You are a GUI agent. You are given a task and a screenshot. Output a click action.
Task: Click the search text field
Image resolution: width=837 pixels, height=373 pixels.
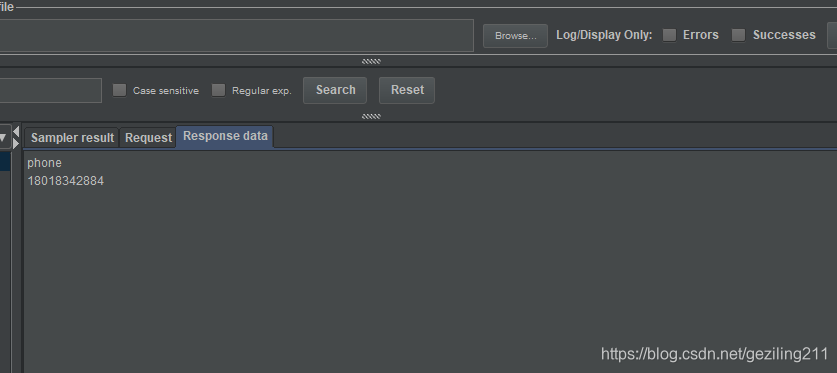point(50,90)
